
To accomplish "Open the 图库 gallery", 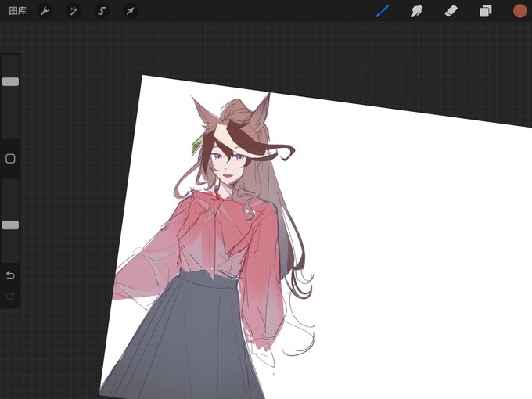I will pos(18,11).
